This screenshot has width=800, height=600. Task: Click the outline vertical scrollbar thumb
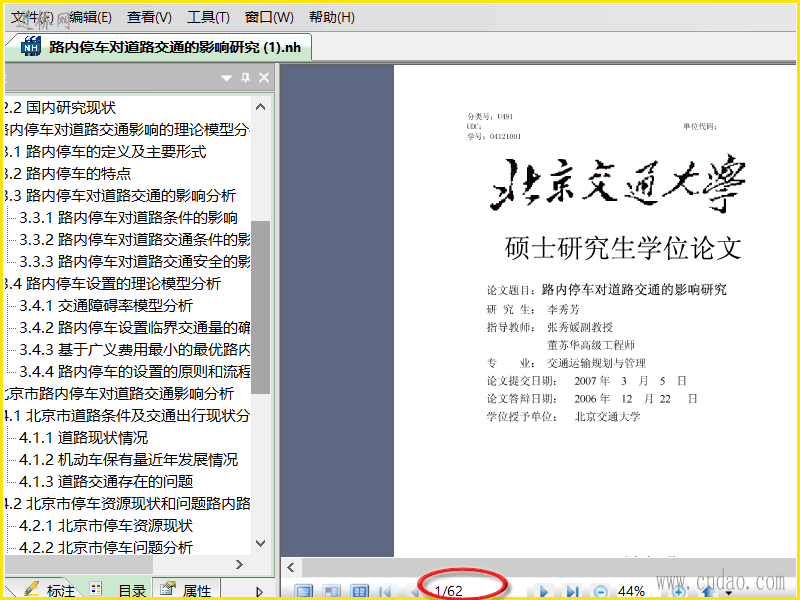[x=260, y=307]
